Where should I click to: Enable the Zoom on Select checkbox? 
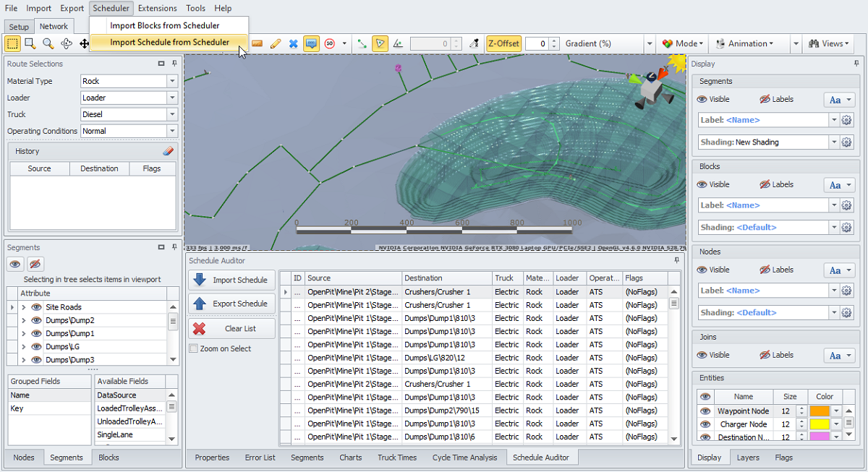coord(193,348)
